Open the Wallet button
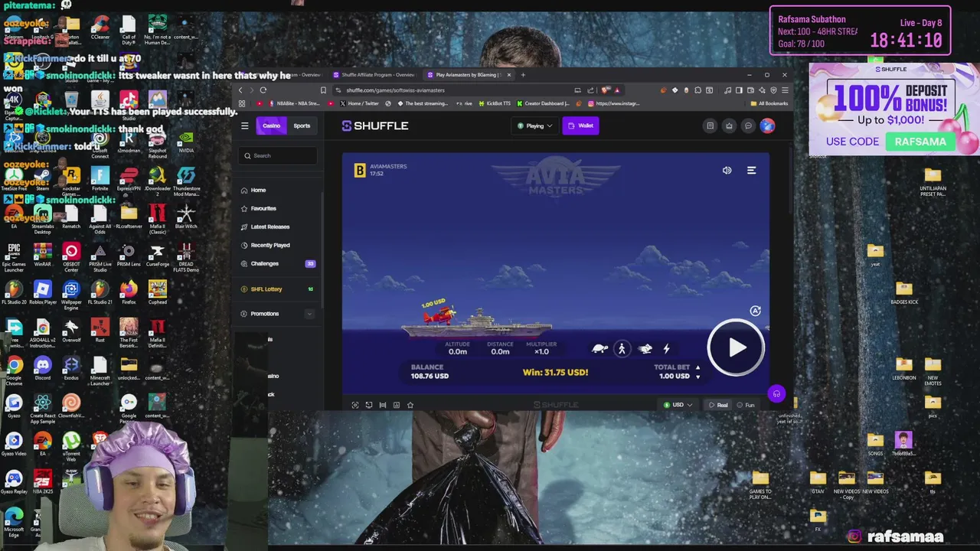Viewport: 980px width, 551px height. (x=580, y=126)
